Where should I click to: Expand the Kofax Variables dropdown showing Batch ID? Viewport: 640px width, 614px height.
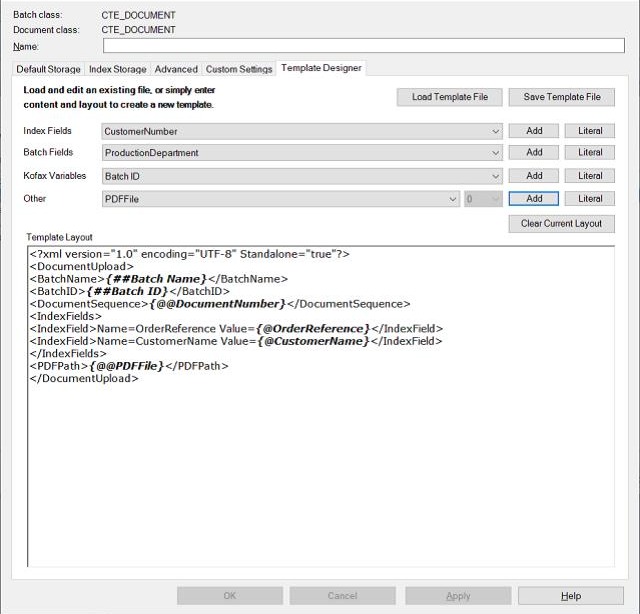pos(302,176)
